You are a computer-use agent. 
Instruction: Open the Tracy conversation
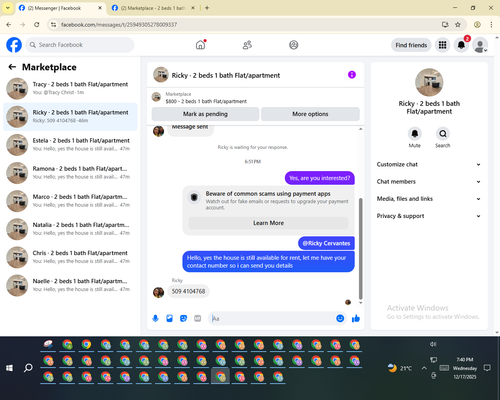(70, 88)
